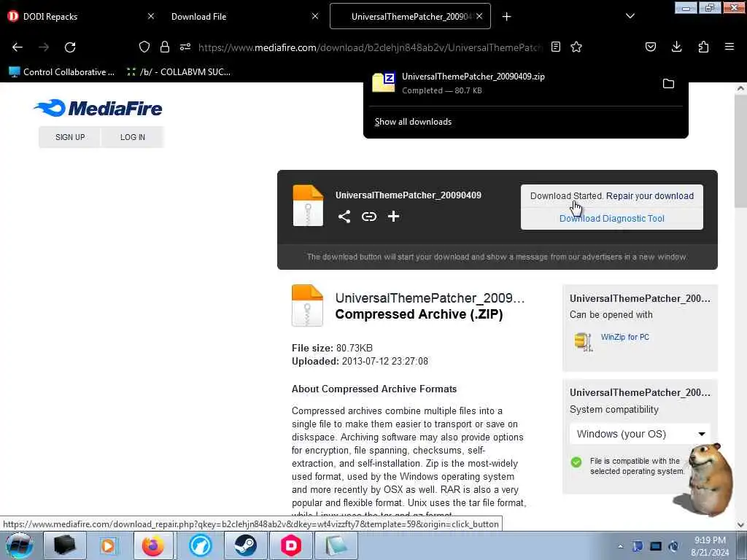
Task: Open Firefox from the taskbar
Action: pos(153,545)
